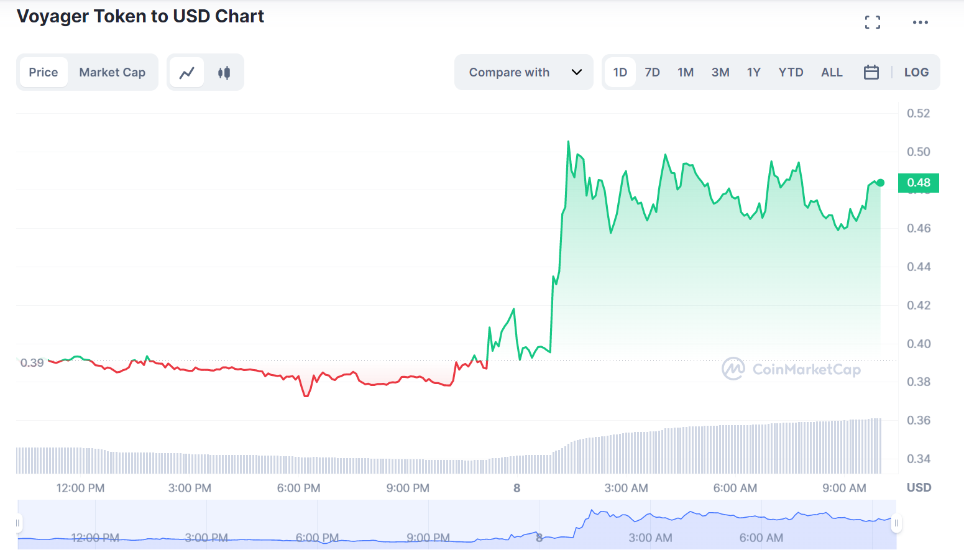This screenshot has width=964, height=560.
Task: Open the more options ellipsis menu
Action: tap(920, 22)
